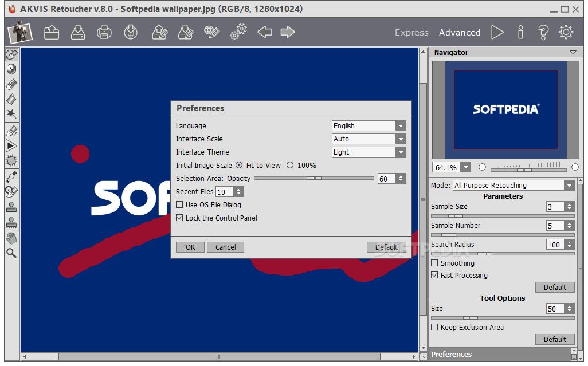Click the Save image toolbar icon
588x366 pixels.
click(77, 32)
